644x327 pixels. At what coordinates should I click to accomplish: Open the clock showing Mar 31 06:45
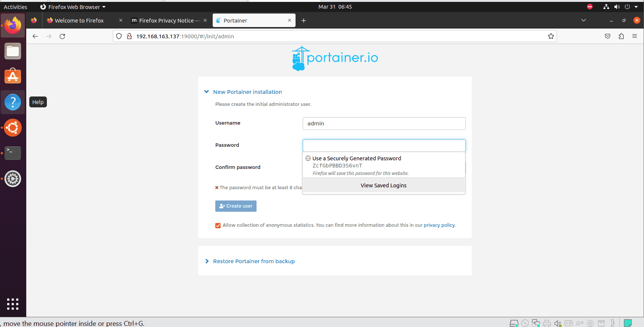[x=335, y=7]
